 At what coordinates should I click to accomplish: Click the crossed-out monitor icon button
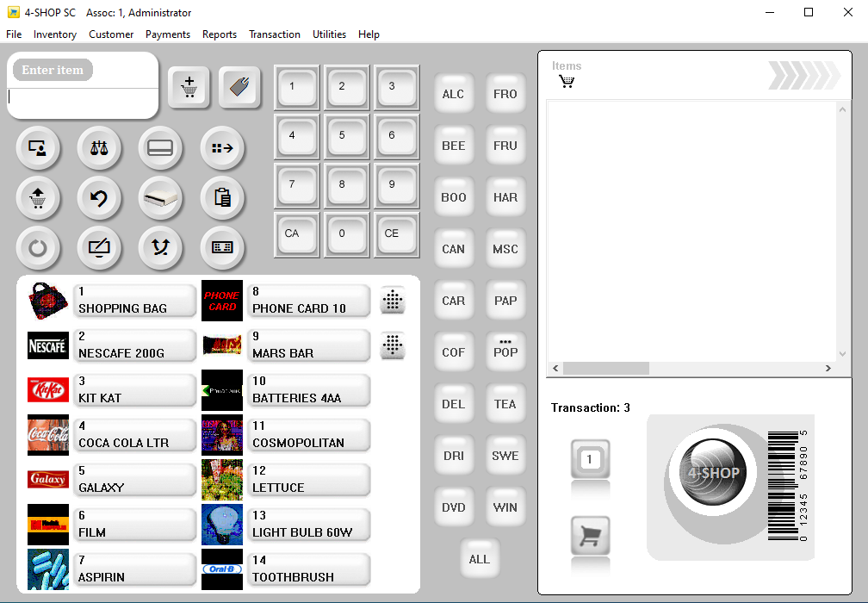pyautogui.click(x=99, y=247)
